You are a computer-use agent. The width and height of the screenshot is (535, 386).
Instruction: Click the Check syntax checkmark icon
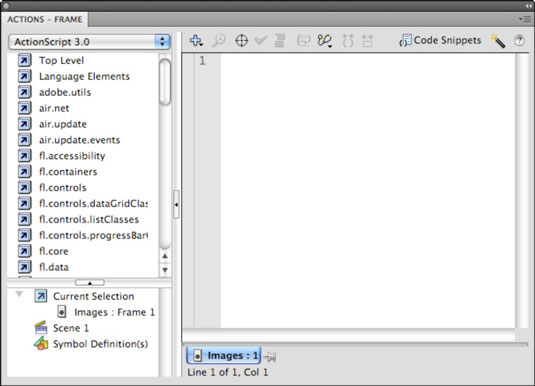[261, 41]
